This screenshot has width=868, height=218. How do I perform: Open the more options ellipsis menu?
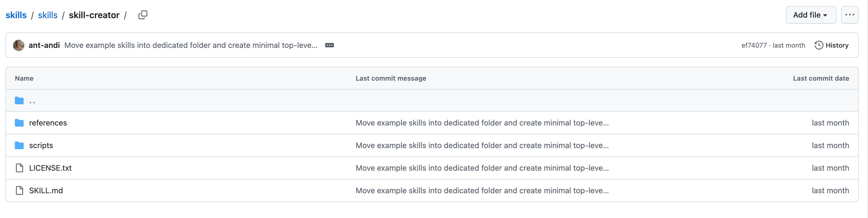(x=850, y=15)
